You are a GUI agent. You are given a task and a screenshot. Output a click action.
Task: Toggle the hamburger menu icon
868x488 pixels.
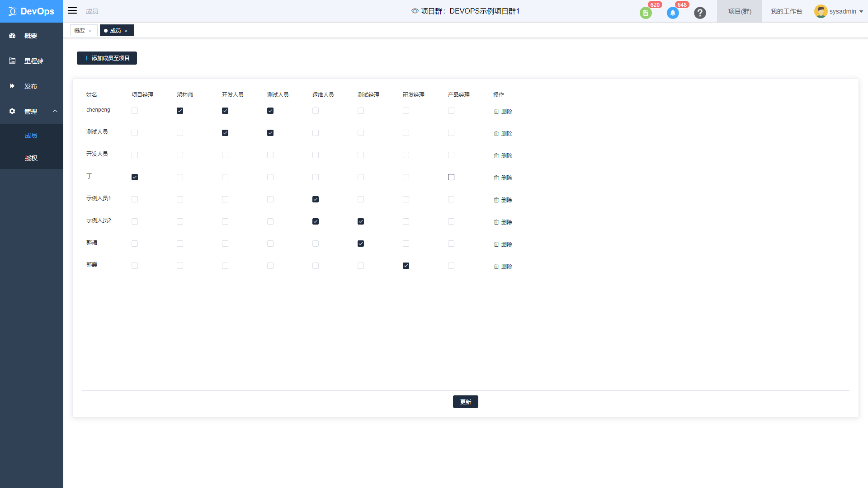click(x=72, y=11)
